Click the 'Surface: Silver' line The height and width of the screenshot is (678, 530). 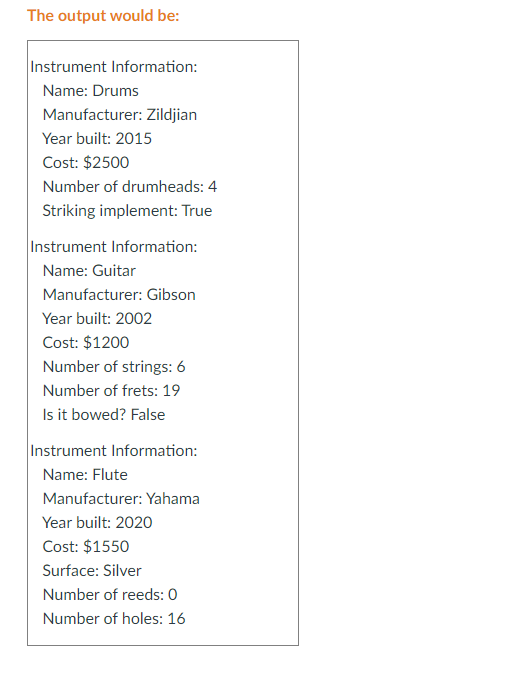pyautogui.click(x=92, y=571)
